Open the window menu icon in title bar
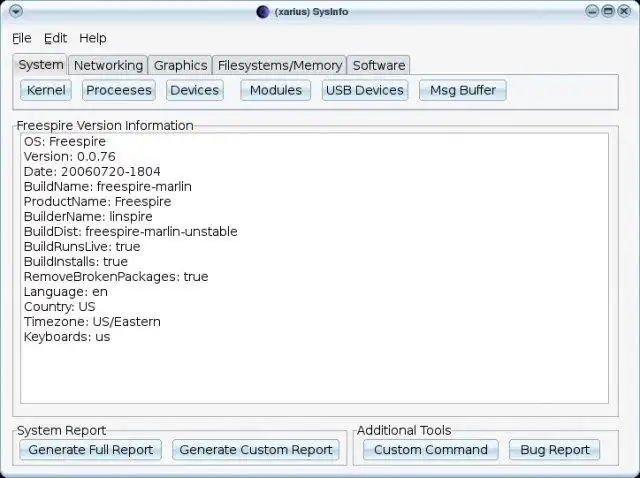The width and height of the screenshot is (640, 478). tap(16, 11)
